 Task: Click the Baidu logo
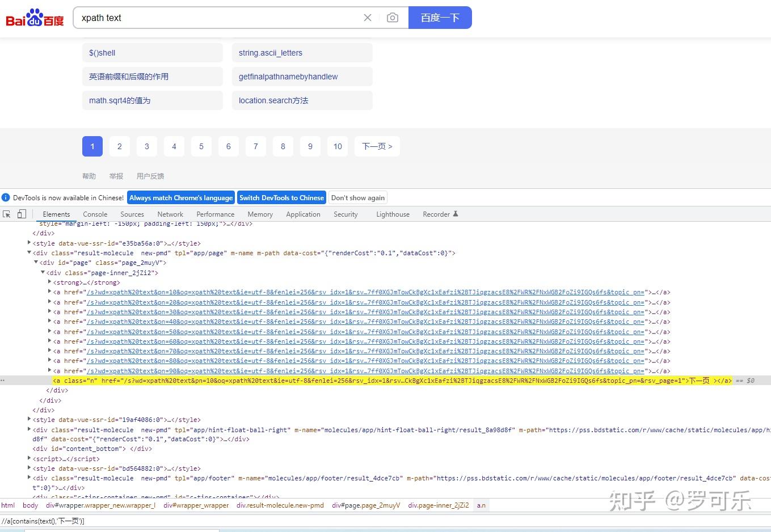click(34, 18)
